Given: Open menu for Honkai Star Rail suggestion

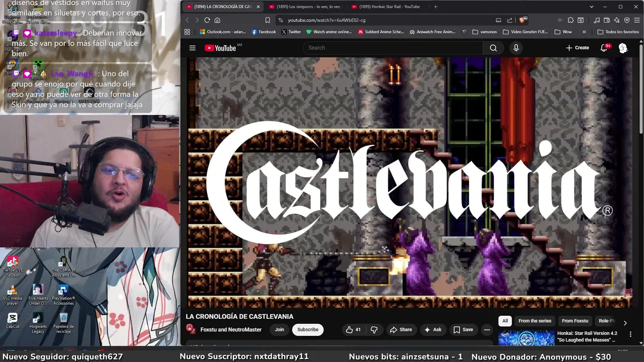Looking at the screenshot, I should [x=630, y=334].
